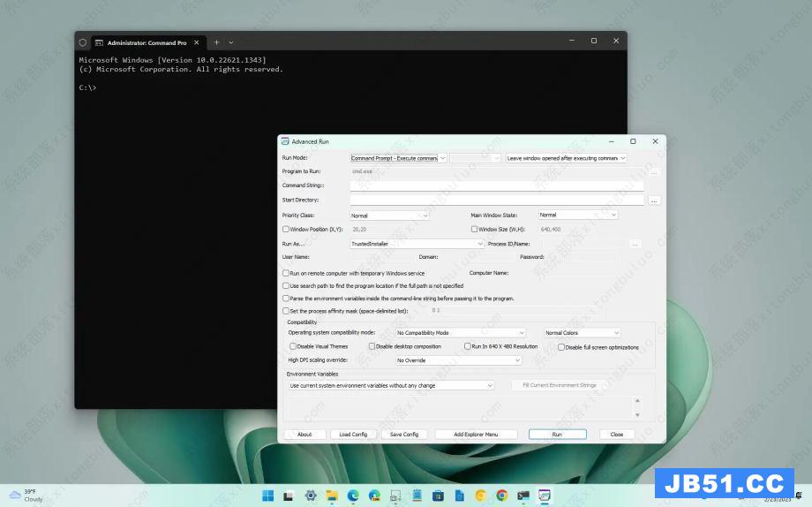This screenshot has width=812, height=507.
Task: Open new tab in Command Prompt terminal
Action: (216, 42)
